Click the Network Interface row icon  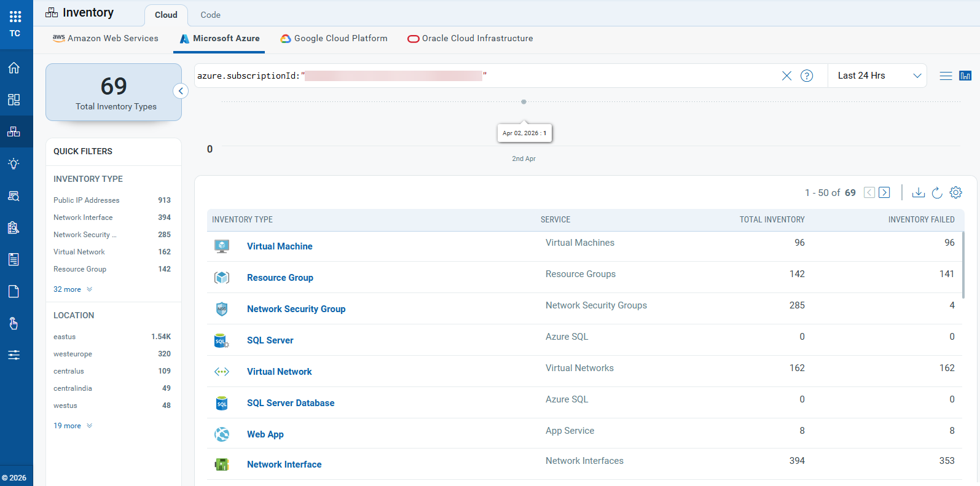[222, 464]
